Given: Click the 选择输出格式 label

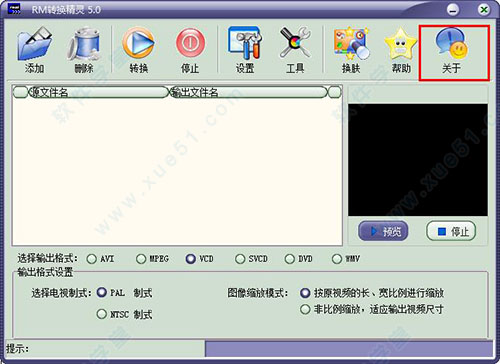Looking at the screenshot, I should pyautogui.click(x=47, y=259).
